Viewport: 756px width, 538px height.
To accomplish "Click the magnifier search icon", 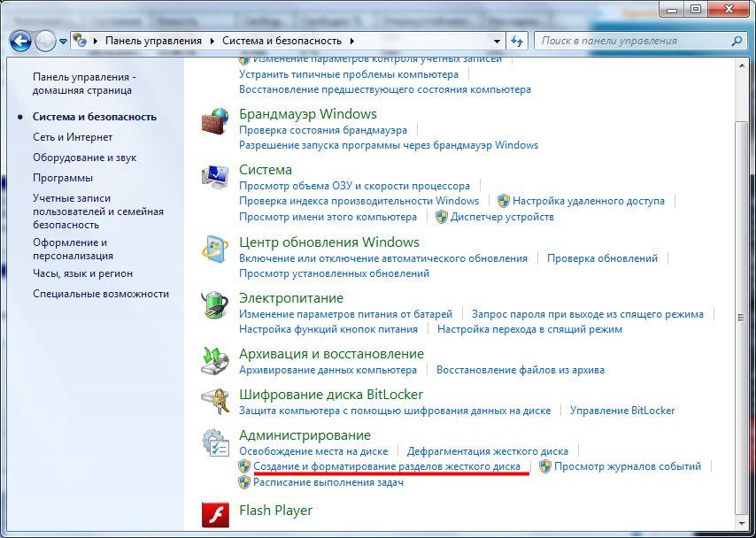I will coord(737,41).
